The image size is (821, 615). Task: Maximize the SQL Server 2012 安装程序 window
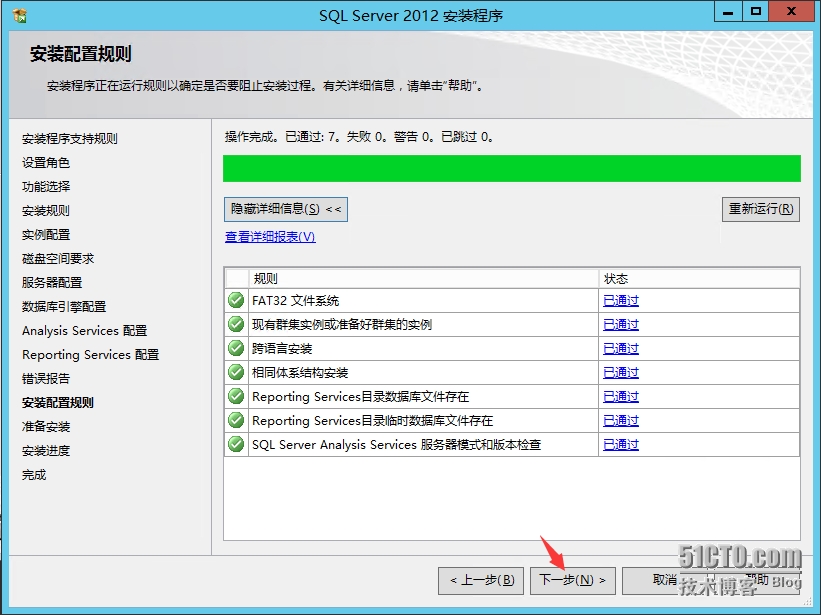pyautogui.click(x=756, y=13)
